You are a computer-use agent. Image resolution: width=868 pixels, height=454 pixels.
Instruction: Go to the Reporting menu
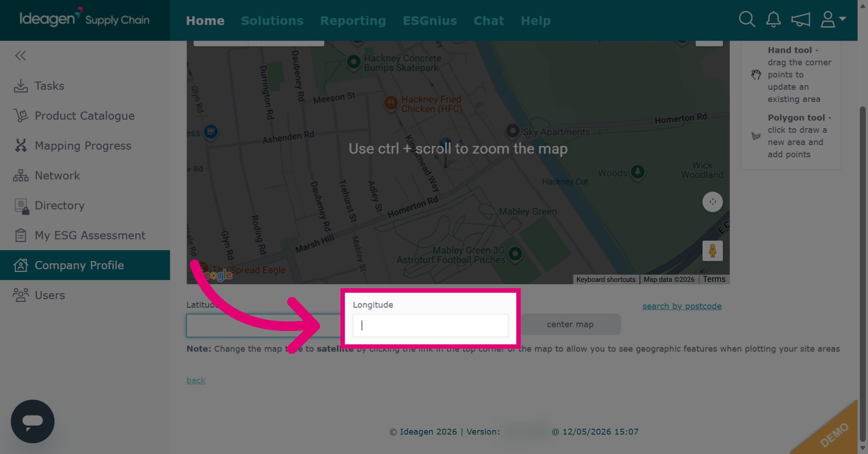pyautogui.click(x=353, y=21)
